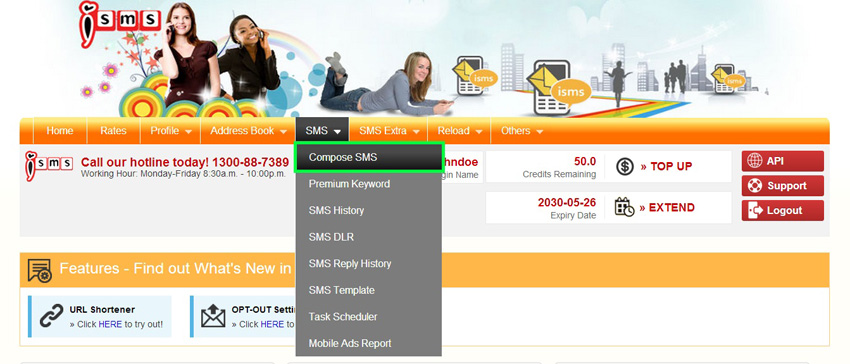Click the dollar coin Top Up icon
This screenshot has width=850, height=364.
click(625, 167)
